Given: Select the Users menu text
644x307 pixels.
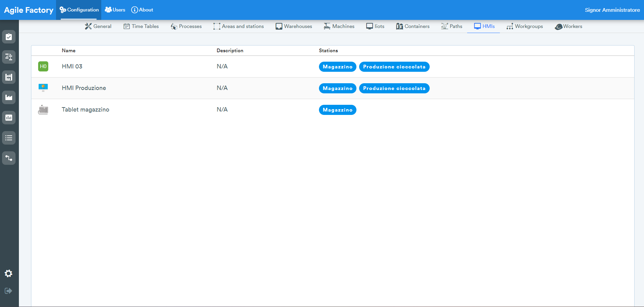Looking at the screenshot, I should pos(119,10).
